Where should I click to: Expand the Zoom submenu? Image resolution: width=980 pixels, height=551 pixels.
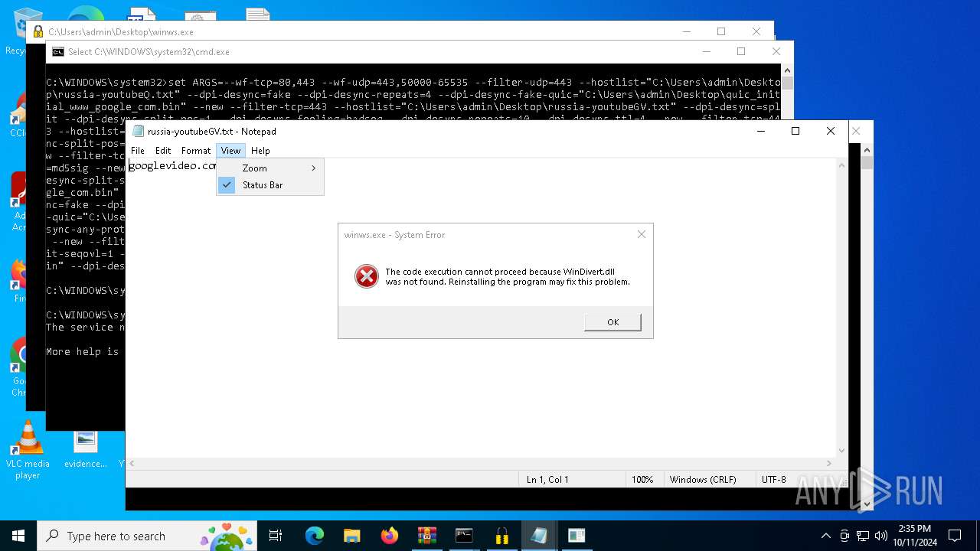coord(270,168)
